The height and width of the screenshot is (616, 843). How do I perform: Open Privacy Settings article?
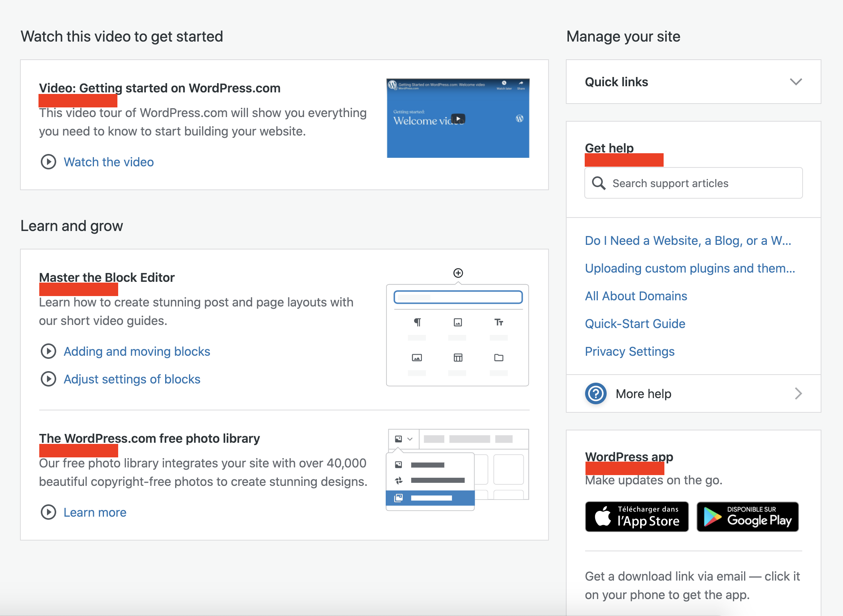point(630,352)
